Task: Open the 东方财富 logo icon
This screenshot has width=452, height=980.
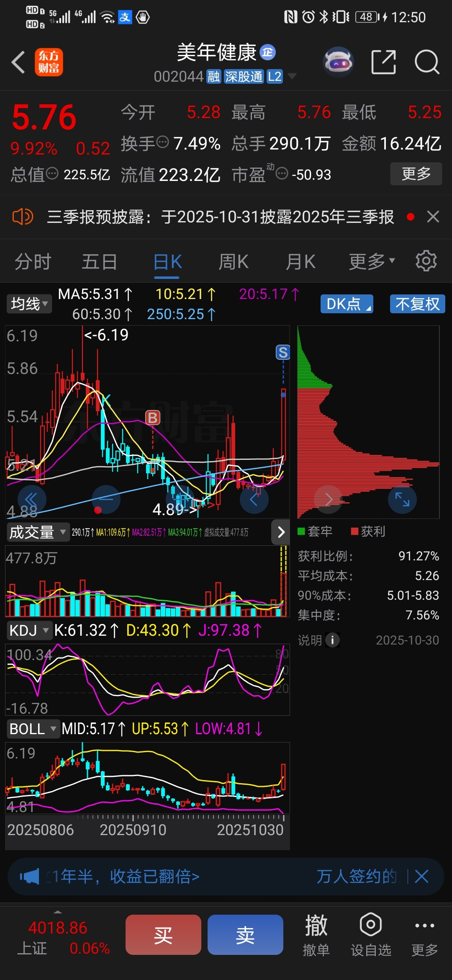Action: tap(49, 62)
